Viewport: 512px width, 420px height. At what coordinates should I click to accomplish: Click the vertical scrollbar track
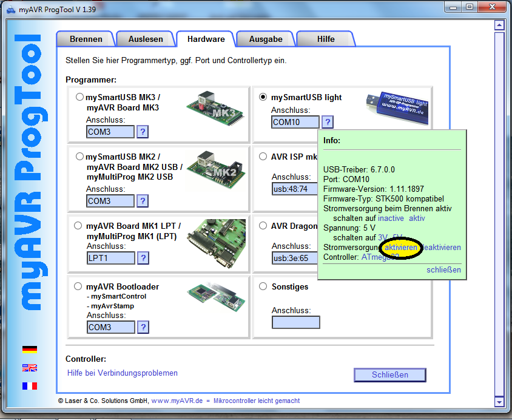tap(499, 213)
